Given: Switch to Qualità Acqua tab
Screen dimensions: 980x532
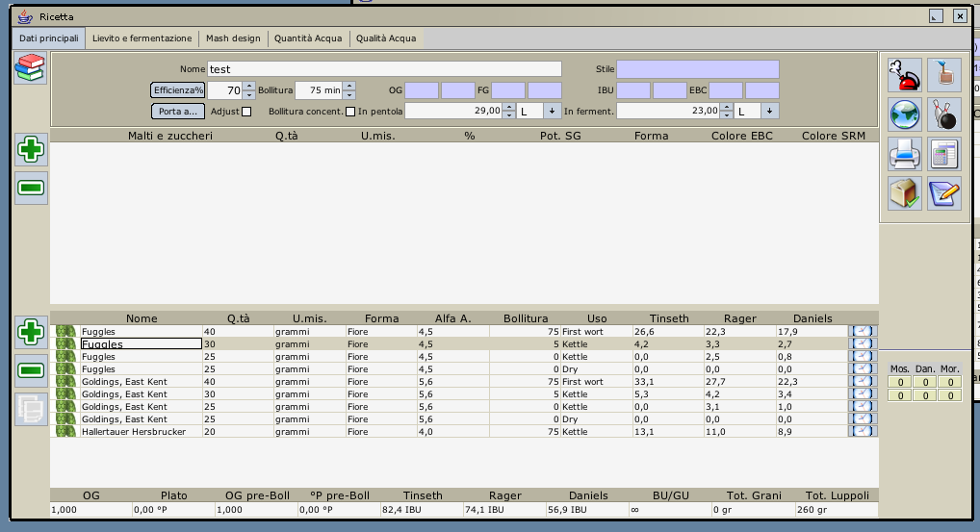Looking at the screenshot, I should (386, 38).
